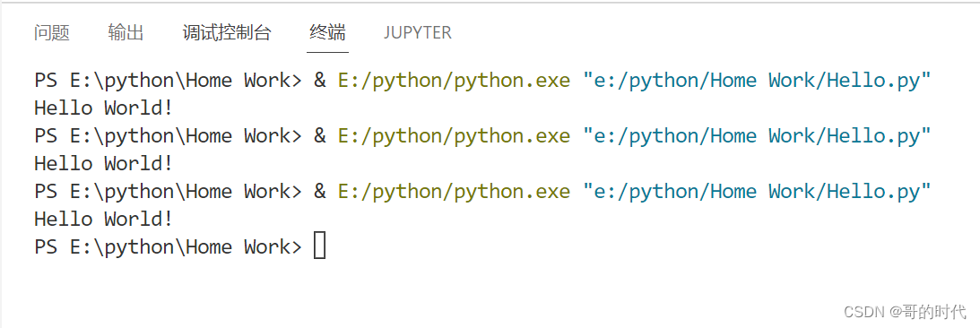The image size is (980, 328).
Task: Open Hello.py path link in first command
Action: [757, 81]
